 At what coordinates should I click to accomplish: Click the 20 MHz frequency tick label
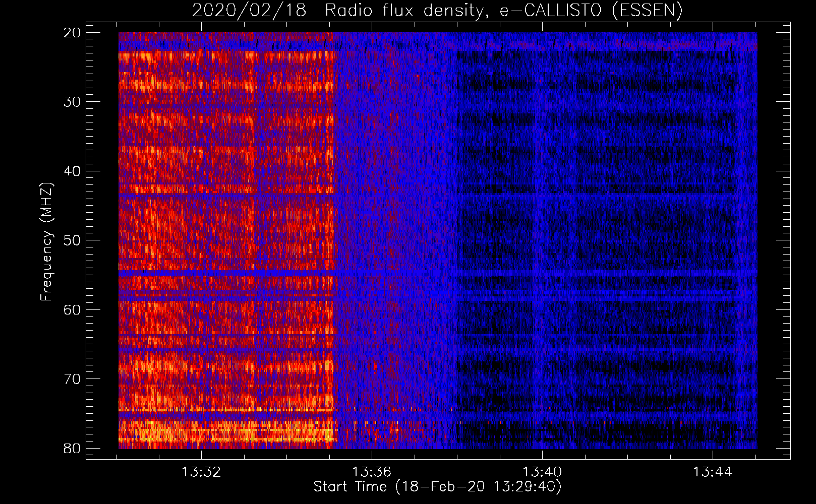(73, 33)
